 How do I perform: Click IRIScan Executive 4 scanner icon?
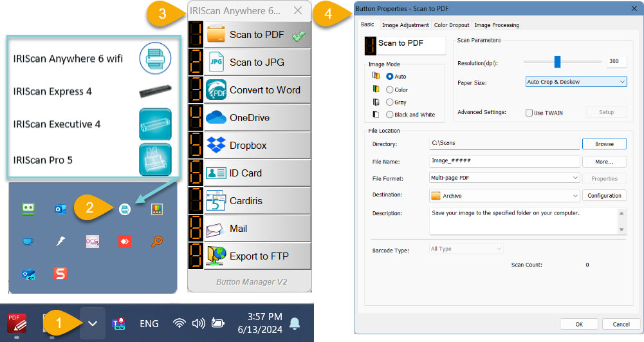coord(155,124)
